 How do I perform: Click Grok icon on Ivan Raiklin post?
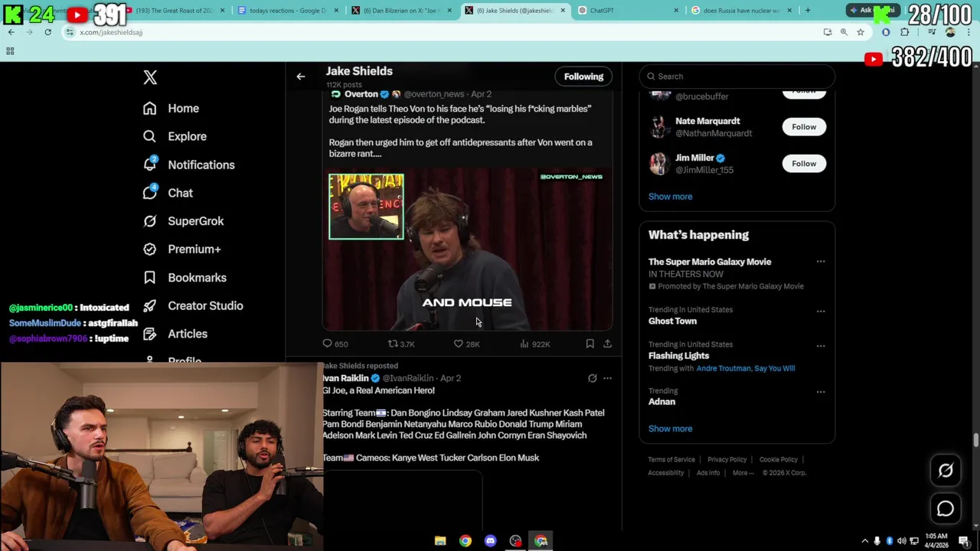coord(592,378)
